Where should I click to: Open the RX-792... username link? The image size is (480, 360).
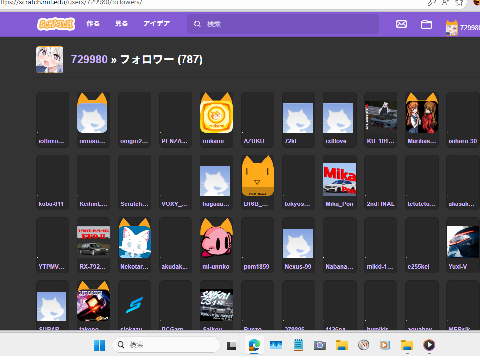[92, 266]
